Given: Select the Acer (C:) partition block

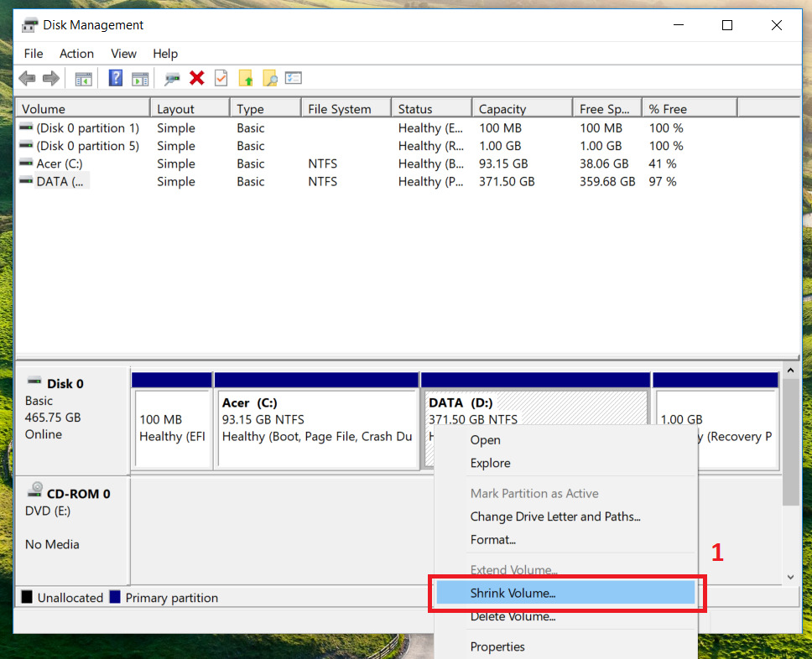Looking at the screenshot, I should click(x=316, y=421).
